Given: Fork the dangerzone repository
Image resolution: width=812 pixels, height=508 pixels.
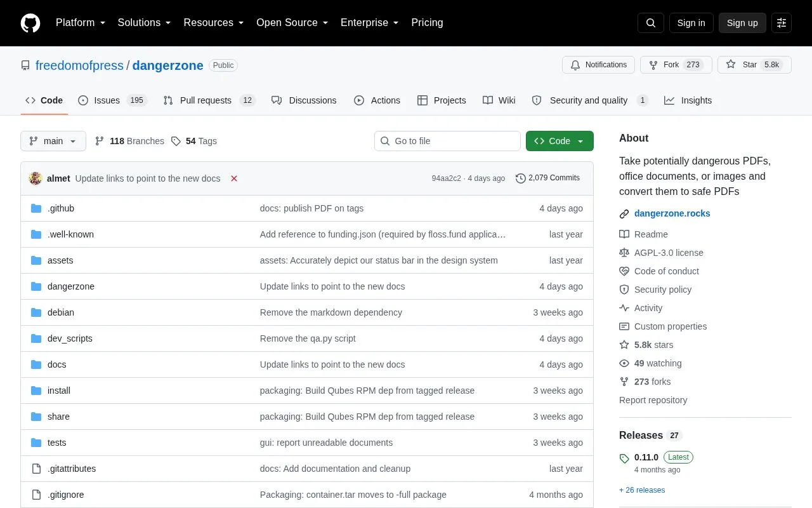Looking at the screenshot, I should point(676,65).
